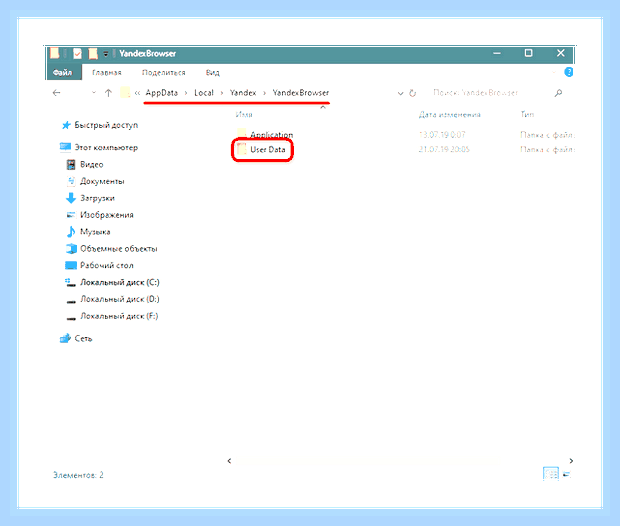620x526 pixels.
Task: Open Объемные объекты in the sidebar
Action: point(119,249)
